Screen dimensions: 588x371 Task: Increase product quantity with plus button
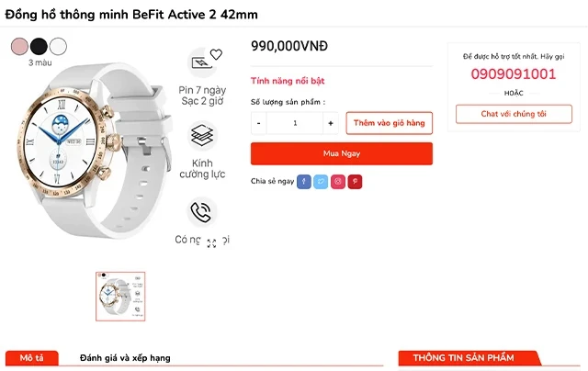coord(331,123)
